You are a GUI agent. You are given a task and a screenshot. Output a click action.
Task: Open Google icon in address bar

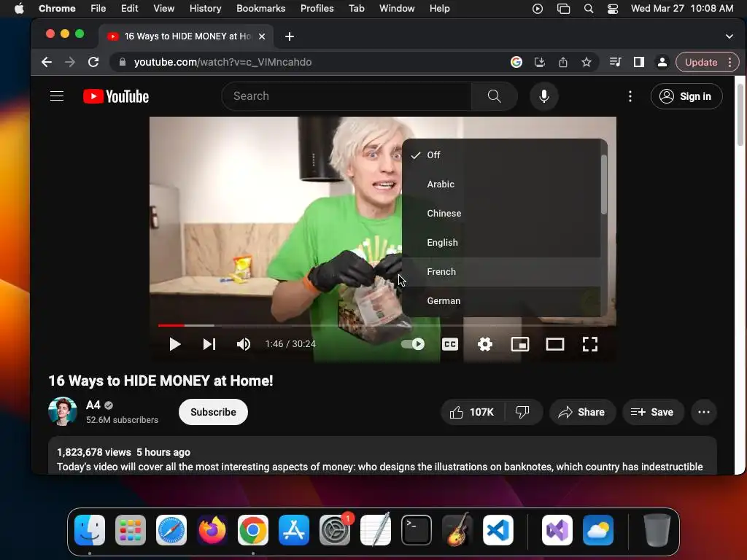[516, 62]
